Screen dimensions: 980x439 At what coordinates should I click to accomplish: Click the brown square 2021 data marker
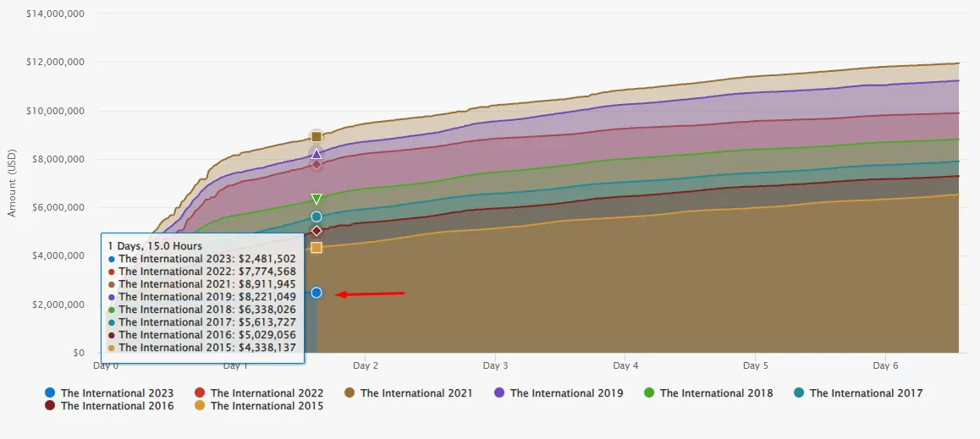click(x=317, y=137)
